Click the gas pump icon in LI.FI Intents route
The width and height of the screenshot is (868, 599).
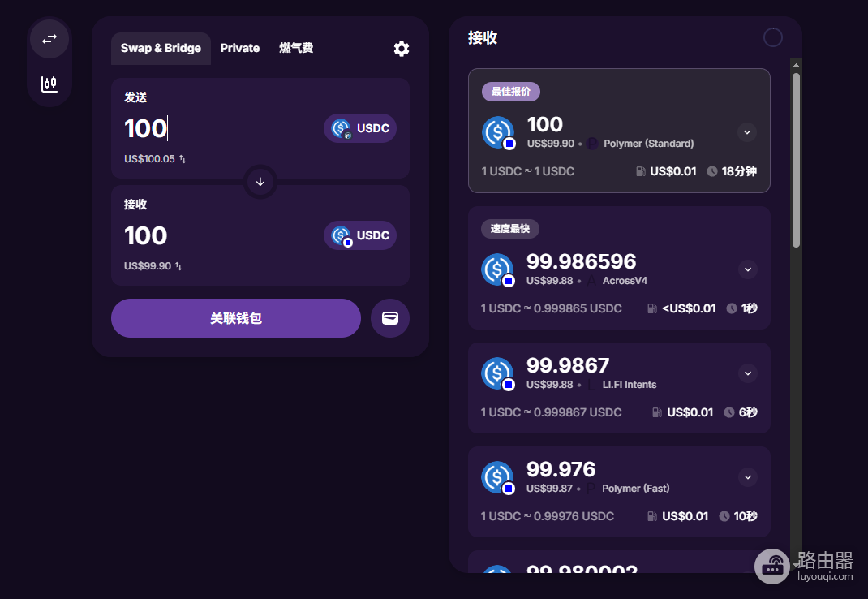pyautogui.click(x=657, y=412)
